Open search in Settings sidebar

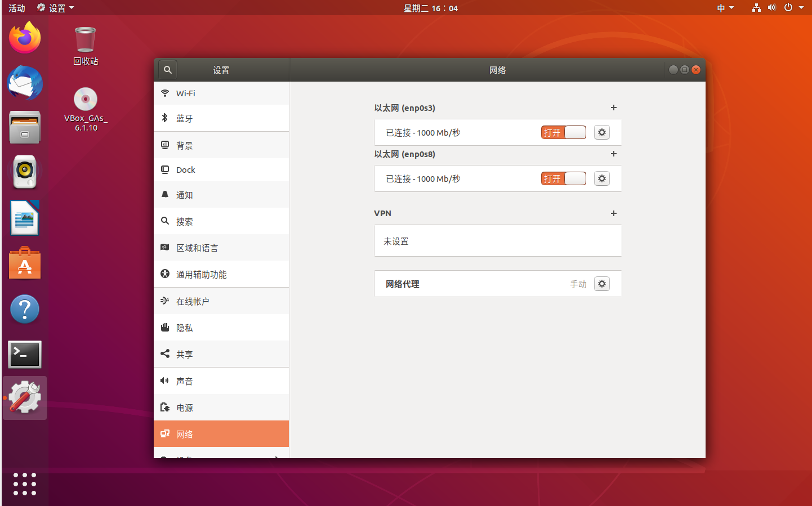(x=167, y=69)
